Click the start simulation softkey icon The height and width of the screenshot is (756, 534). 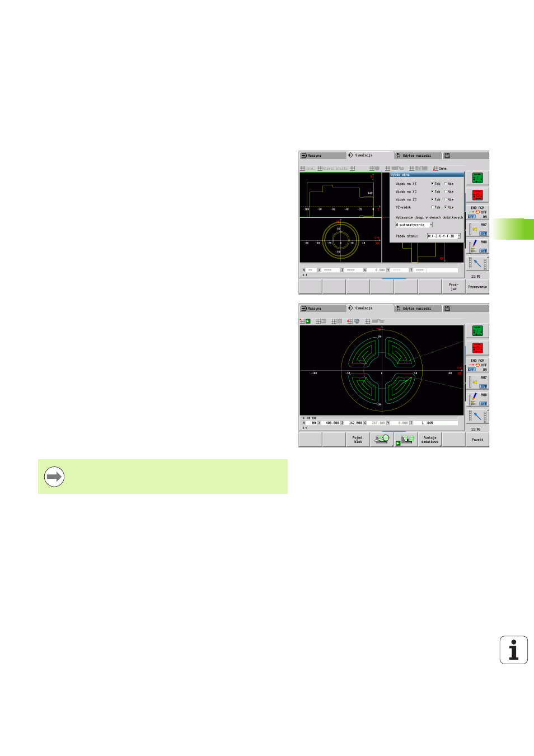coord(406,440)
